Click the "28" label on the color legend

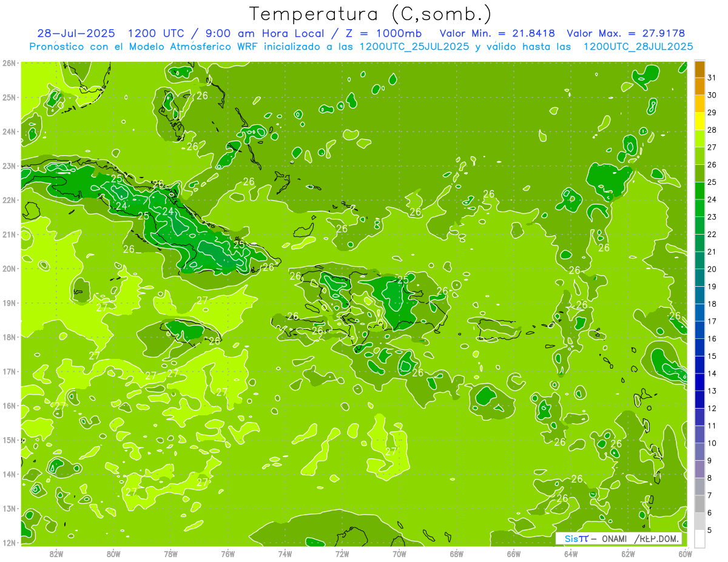pos(712,130)
